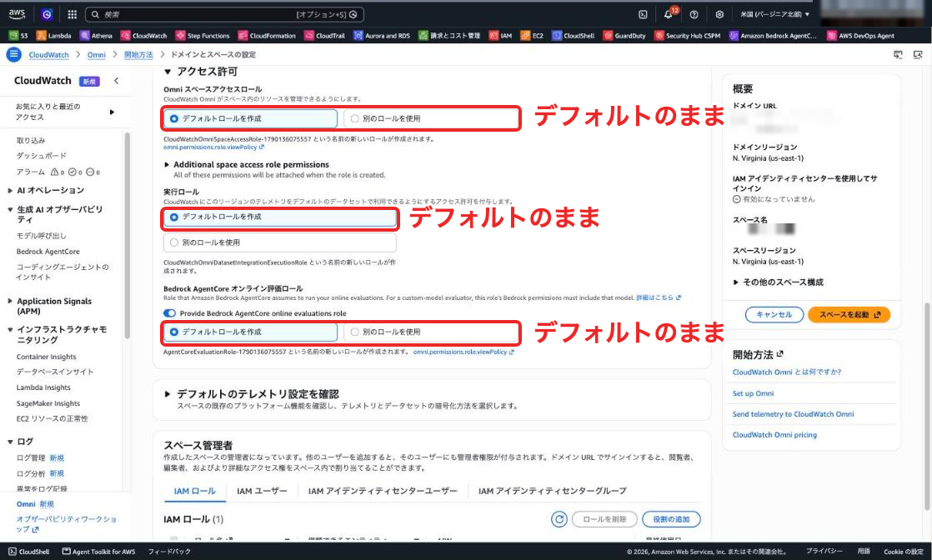Open the AWS home logo
The height and width of the screenshot is (560, 932).
(17, 13)
